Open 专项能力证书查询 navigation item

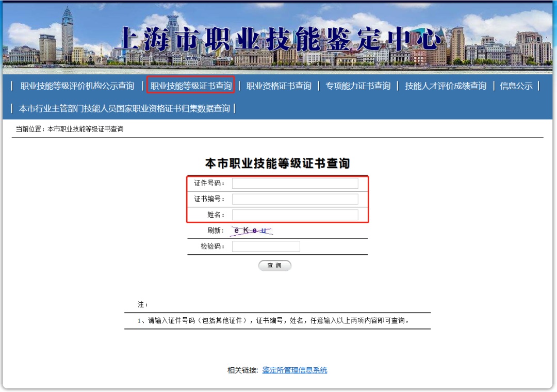tap(358, 86)
